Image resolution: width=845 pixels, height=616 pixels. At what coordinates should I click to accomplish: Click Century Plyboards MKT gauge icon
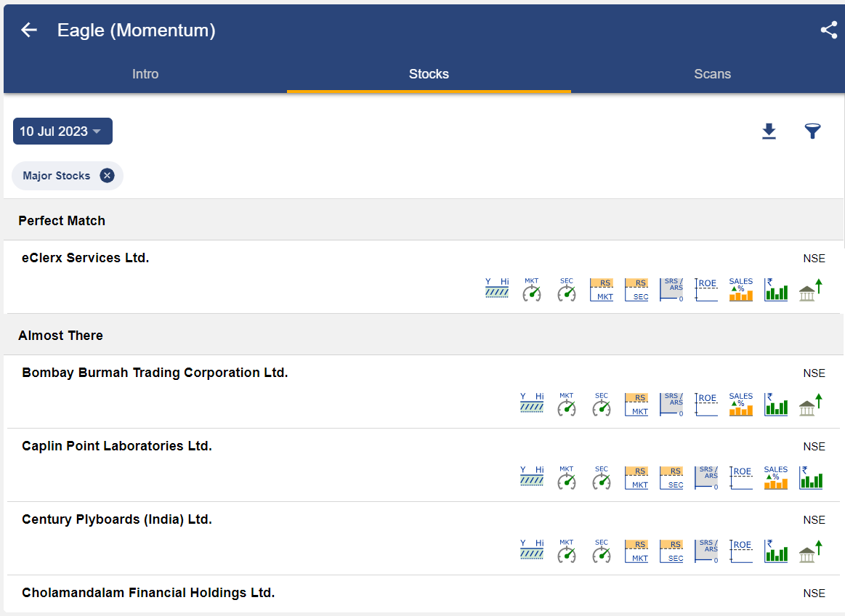click(567, 551)
